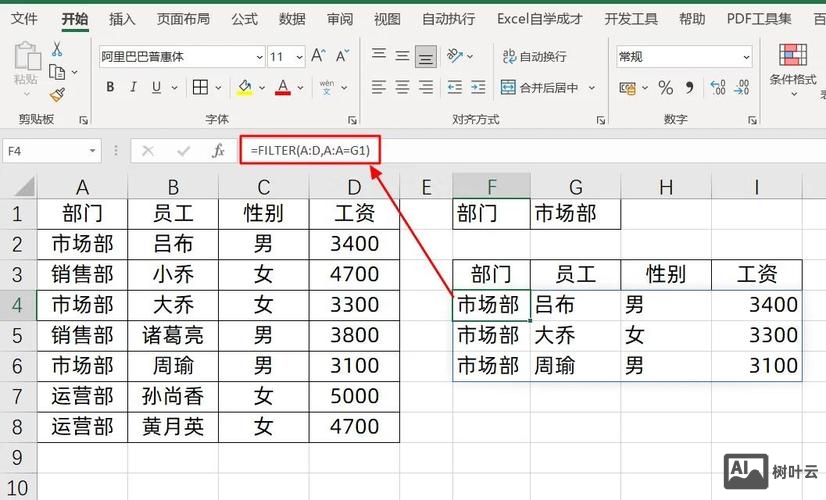Click cell D7 with value 5000
Viewport: 826px width, 500px height.
pos(354,396)
